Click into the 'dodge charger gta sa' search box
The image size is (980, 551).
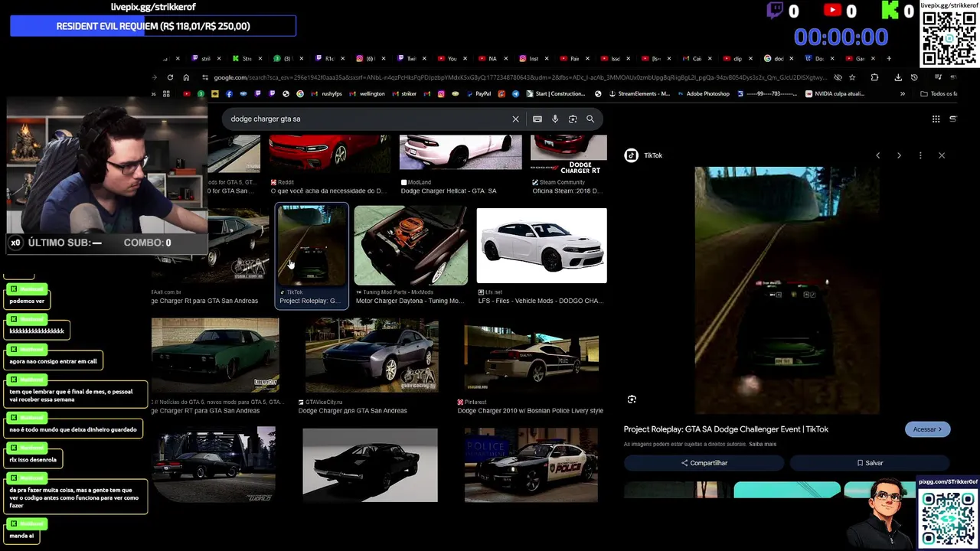pyautogui.click(x=367, y=119)
